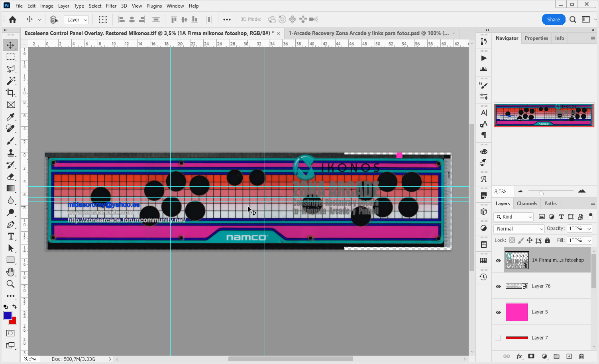The image size is (599, 364).
Task: Select the Move tool
Action: (10, 45)
